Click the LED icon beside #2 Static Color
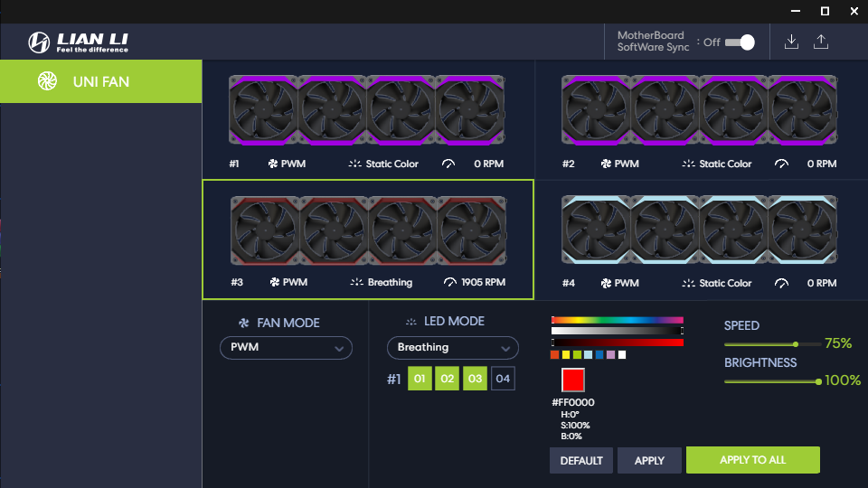Screen dimensions: 868x488 coord(688,164)
